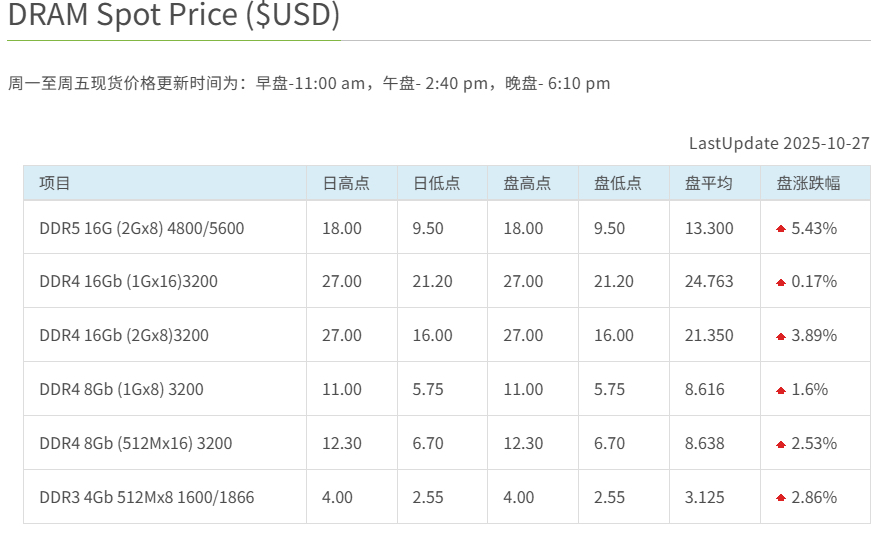Click the 盘涨跌幅 column header

pyautogui.click(x=808, y=183)
